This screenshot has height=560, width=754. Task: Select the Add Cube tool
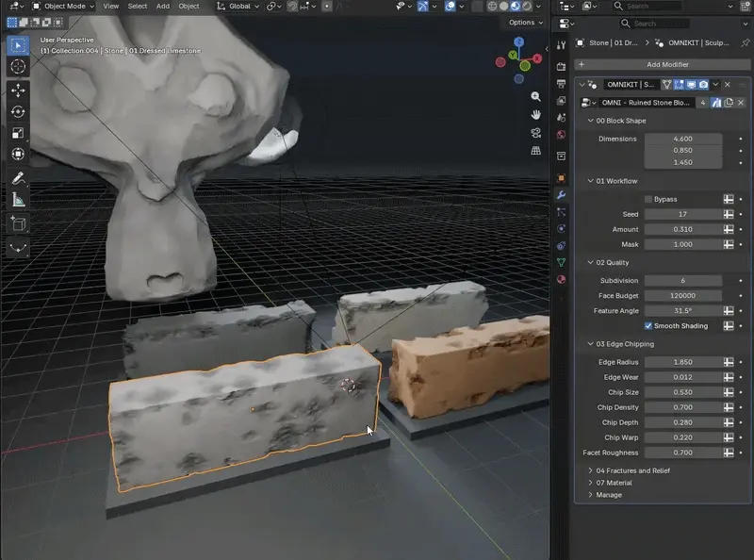click(x=18, y=223)
